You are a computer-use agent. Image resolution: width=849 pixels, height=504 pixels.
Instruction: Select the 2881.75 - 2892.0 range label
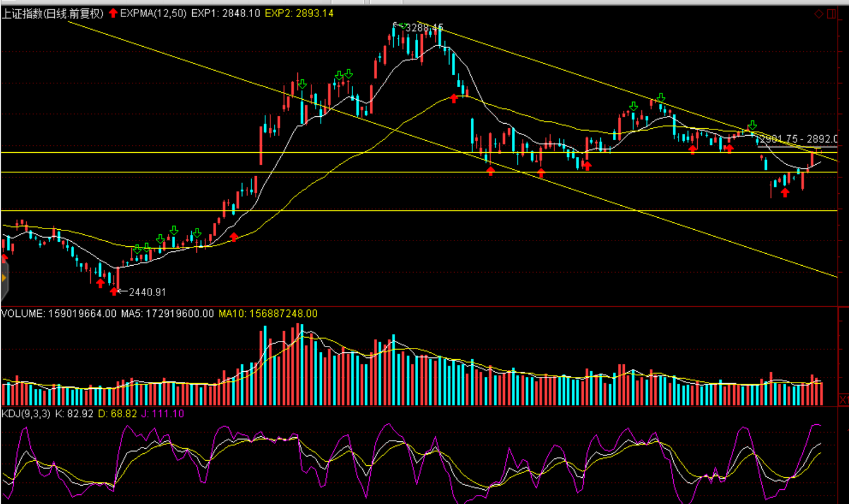click(x=799, y=139)
